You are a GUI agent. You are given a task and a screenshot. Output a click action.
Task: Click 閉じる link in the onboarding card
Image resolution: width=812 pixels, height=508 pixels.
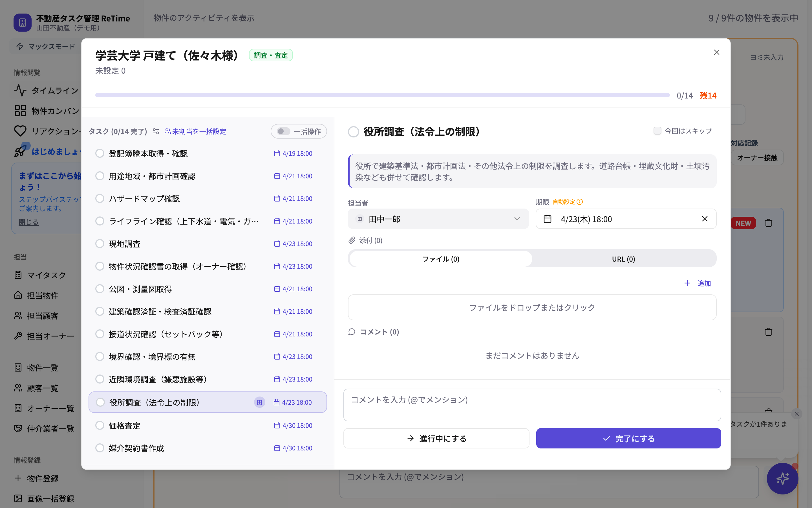28,222
